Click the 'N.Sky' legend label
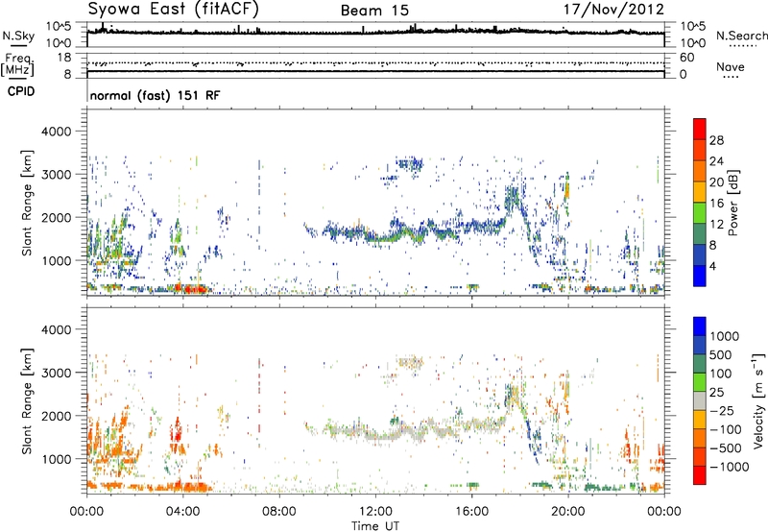Image resolution: width=768 pixels, height=532 pixels. pyautogui.click(x=18, y=36)
